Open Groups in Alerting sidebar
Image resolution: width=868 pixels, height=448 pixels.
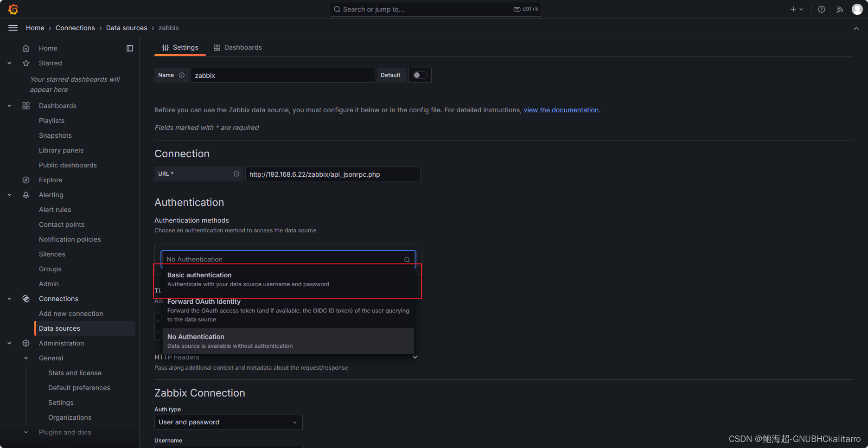(x=50, y=269)
